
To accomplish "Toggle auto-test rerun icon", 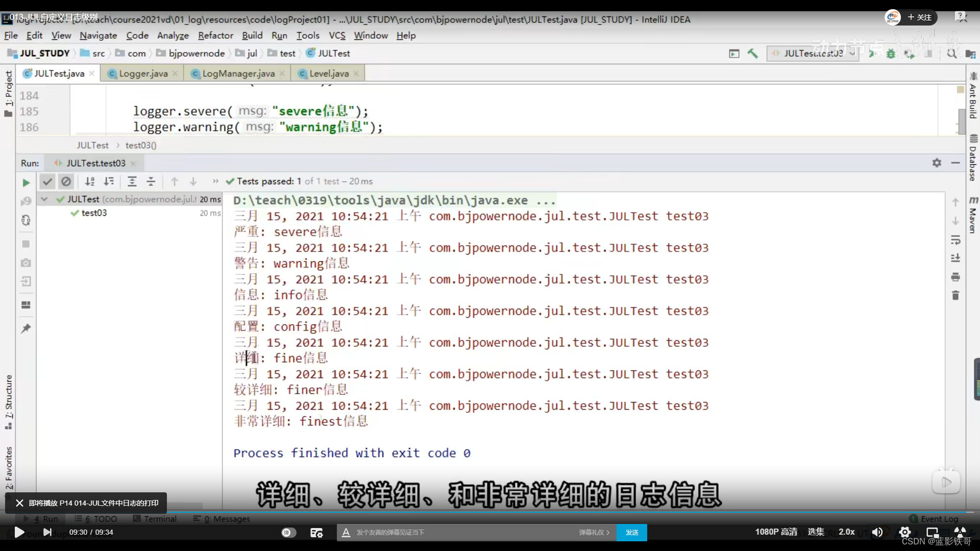I will (26, 220).
